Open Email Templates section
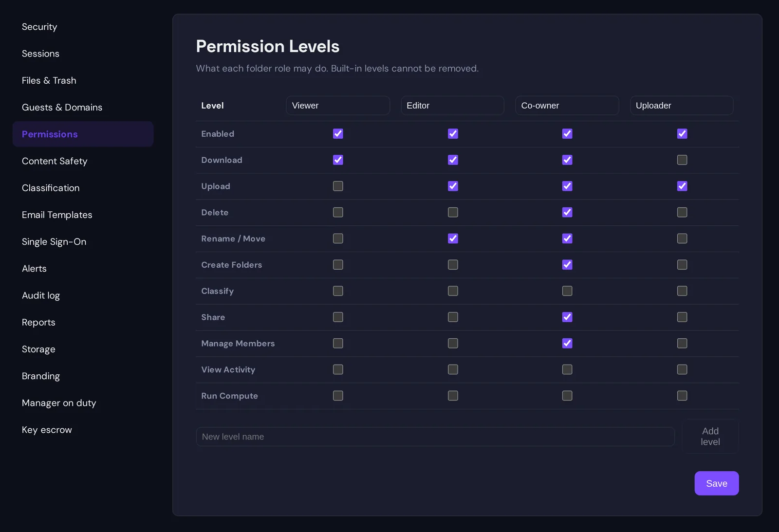 click(83, 215)
